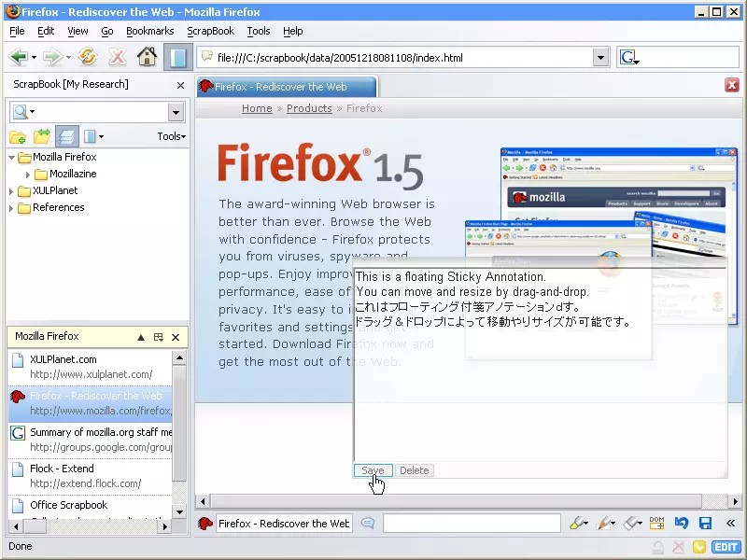
Task: Select the References folder
Action: pyautogui.click(x=58, y=207)
